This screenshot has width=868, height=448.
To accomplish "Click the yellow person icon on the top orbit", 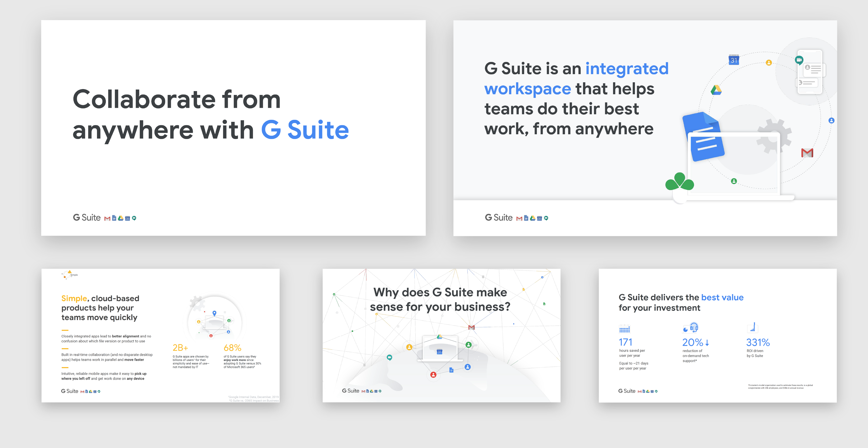I will (x=769, y=63).
